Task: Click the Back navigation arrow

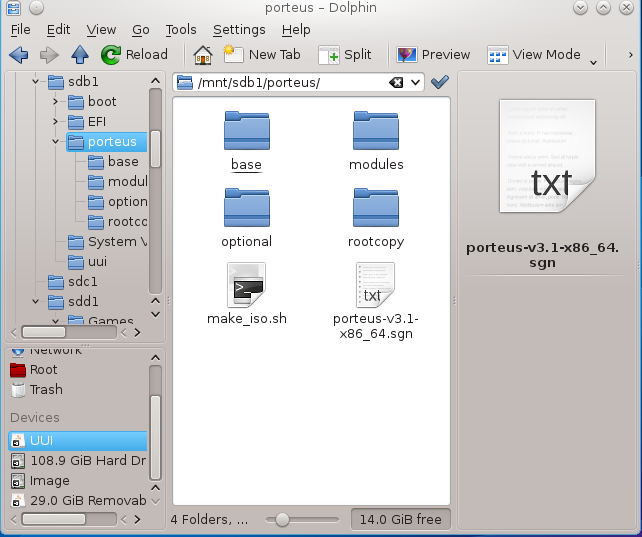Action: (x=18, y=55)
